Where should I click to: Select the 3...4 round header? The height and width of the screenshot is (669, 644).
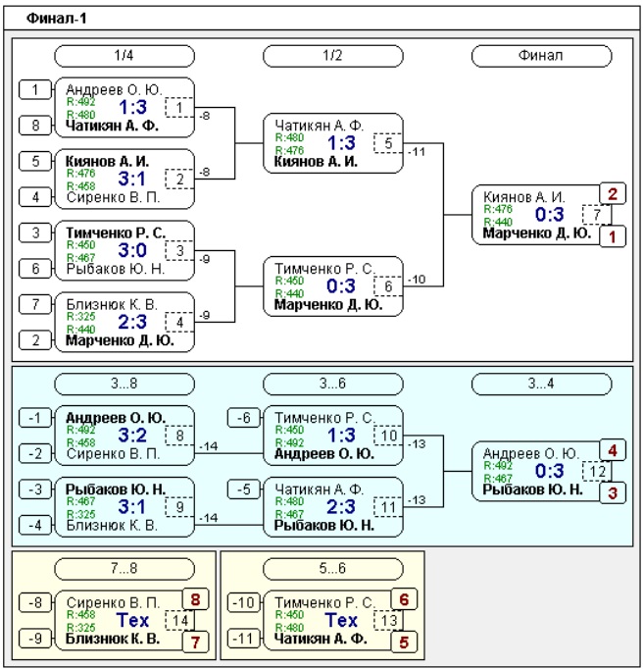[x=541, y=384]
